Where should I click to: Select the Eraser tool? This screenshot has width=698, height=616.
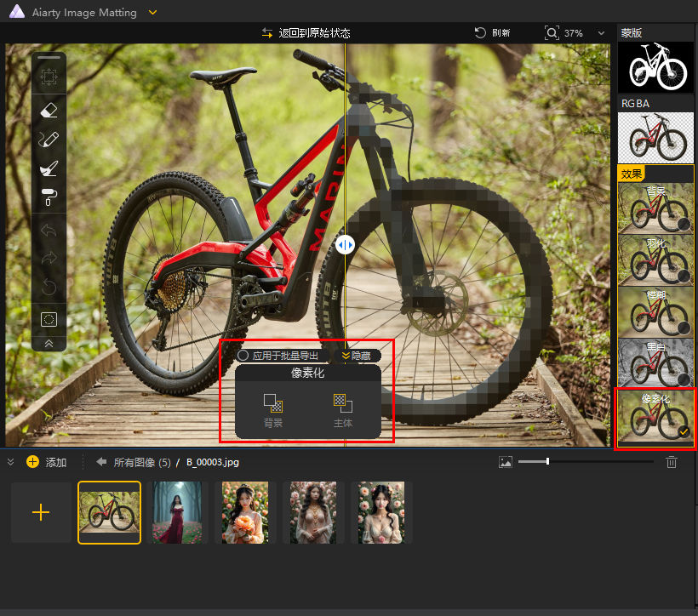click(x=49, y=110)
